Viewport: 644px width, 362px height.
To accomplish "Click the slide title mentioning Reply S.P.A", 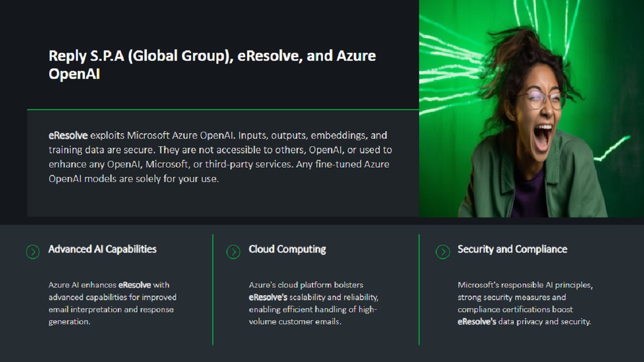I will tap(212, 64).
